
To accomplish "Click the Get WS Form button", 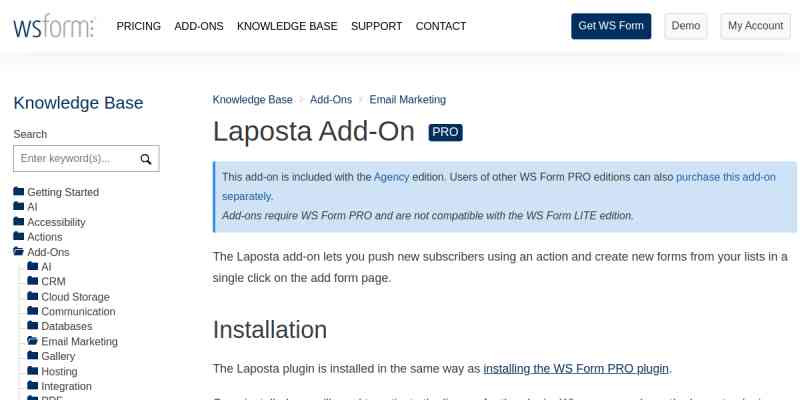I will 611,26.
